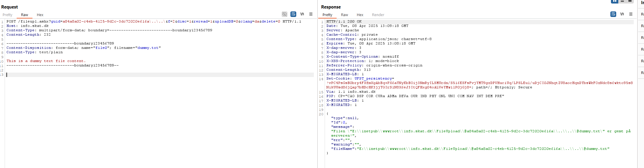Viewport: 644px width, 168px height.
Task: Click the "HTTP/1.1 200 OK" status line
Action: (x=344, y=21)
